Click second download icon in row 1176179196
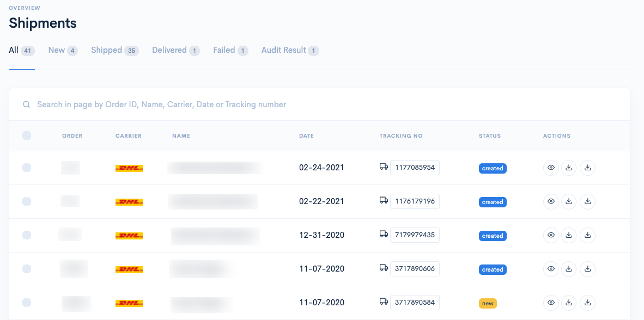The image size is (644, 320). [x=588, y=201]
